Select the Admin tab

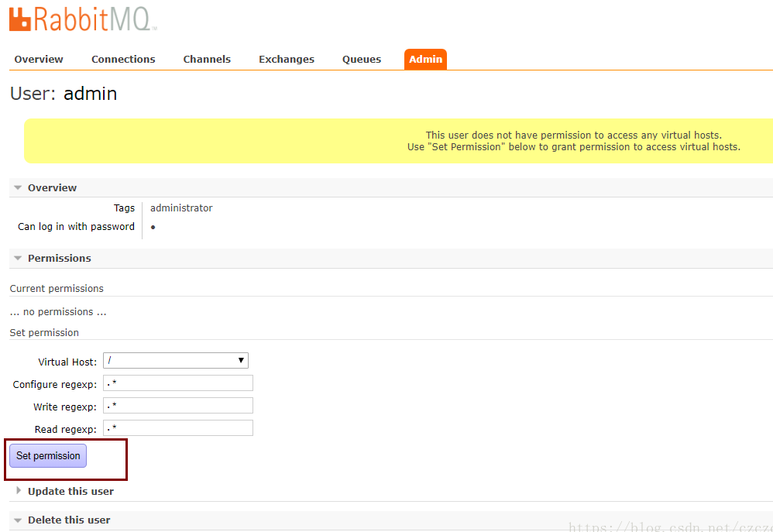click(425, 59)
